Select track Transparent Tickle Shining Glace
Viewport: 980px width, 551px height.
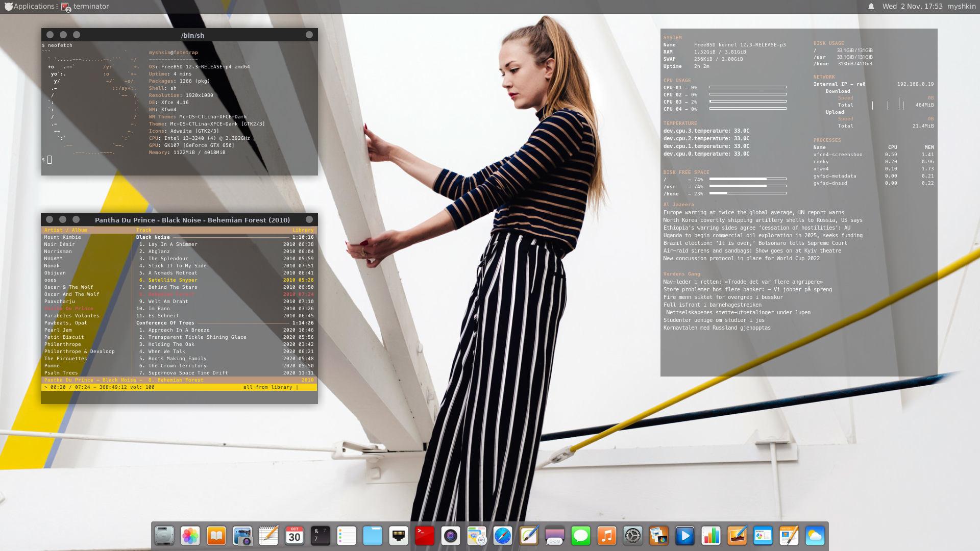tap(225, 337)
